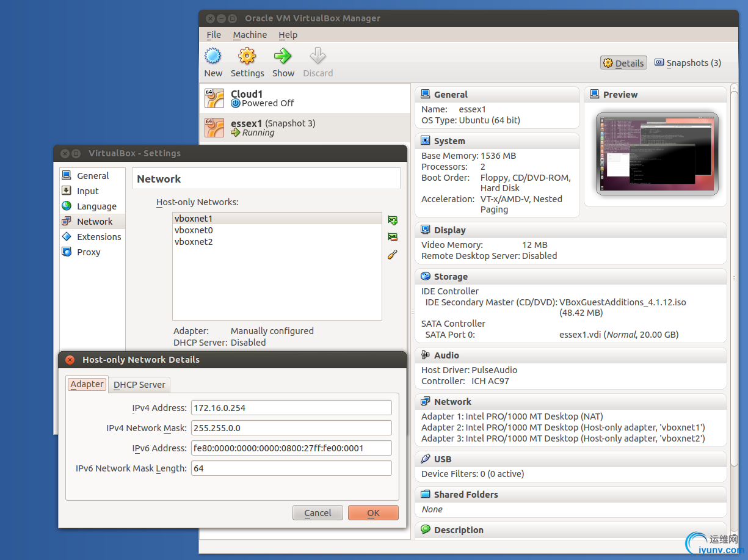The width and height of the screenshot is (748, 560).
Task: Click Base Memory 1536 MB value
Action: [498, 156]
